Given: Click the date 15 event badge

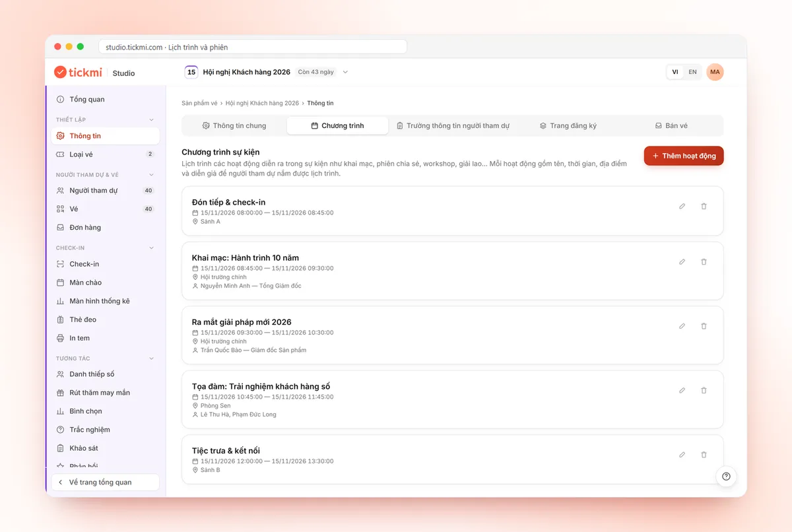Looking at the screenshot, I should click(x=191, y=72).
